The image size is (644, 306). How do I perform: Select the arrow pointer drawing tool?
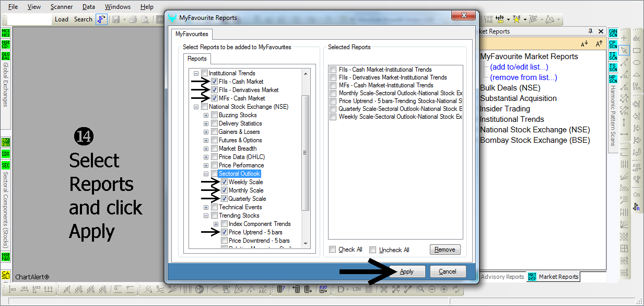tap(624, 50)
